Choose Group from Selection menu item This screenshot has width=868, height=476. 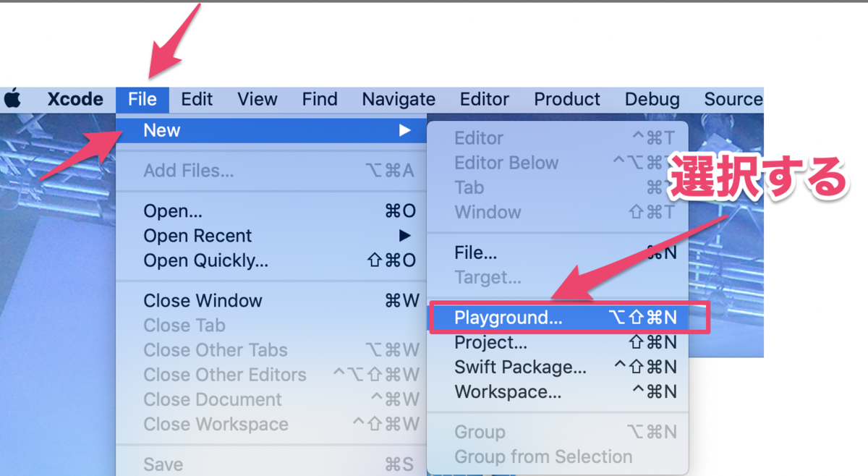coord(557,456)
